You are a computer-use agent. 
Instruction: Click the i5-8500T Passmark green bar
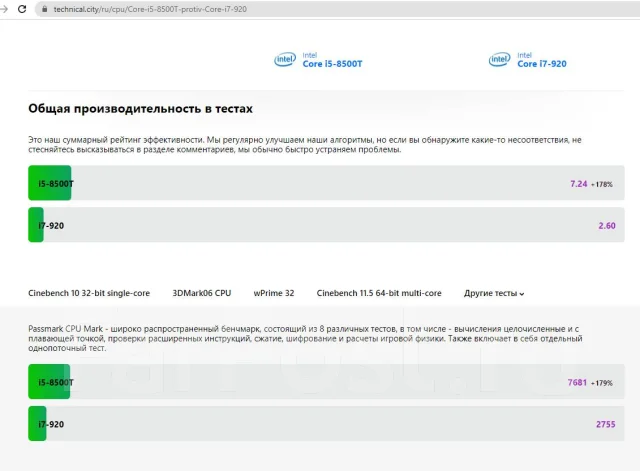click(x=49, y=382)
